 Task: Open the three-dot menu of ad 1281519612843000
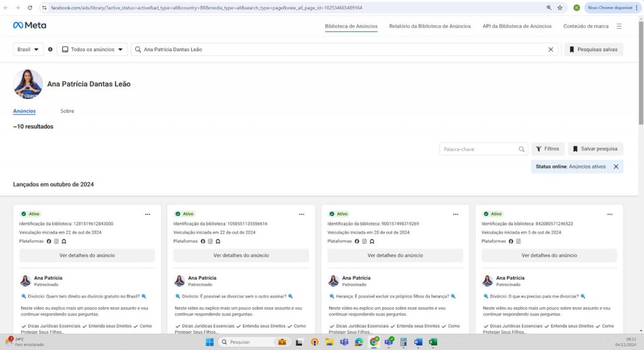click(147, 214)
